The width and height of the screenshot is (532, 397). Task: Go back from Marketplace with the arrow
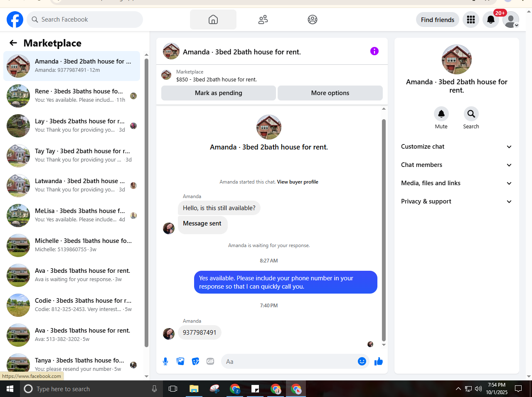pyautogui.click(x=13, y=43)
